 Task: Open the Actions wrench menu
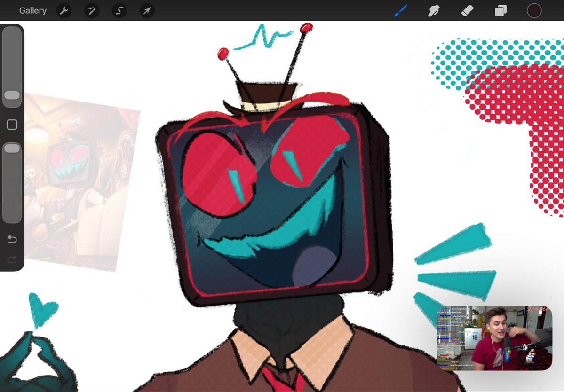(64, 11)
